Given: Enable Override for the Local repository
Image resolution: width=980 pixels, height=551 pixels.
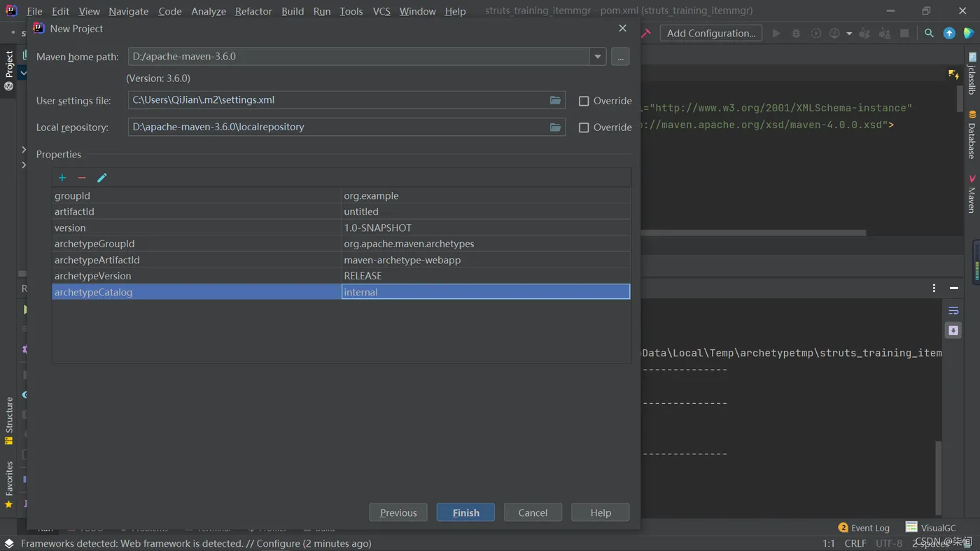Looking at the screenshot, I should pos(584,127).
